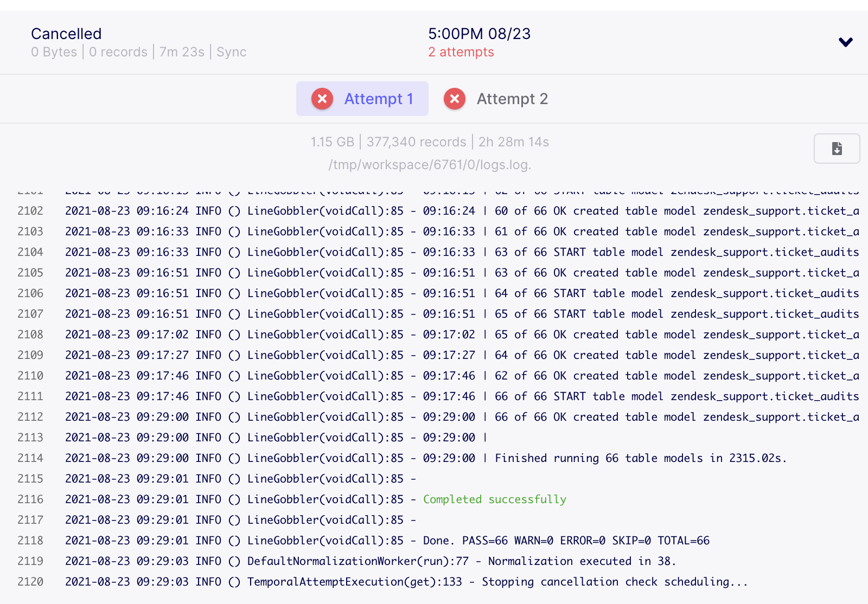
Task: Click the '1.15 GB' statistics text
Action: click(x=331, y=142)
